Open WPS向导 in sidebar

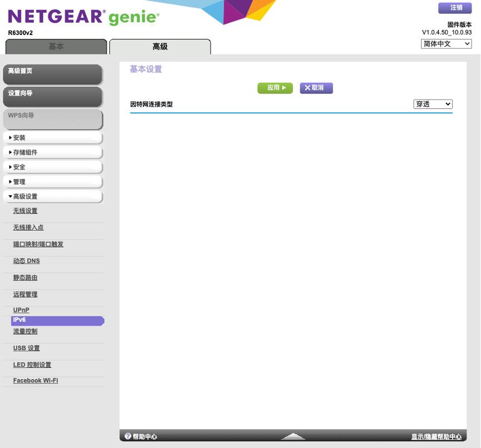pyautogui.click(x=53, y=119)
